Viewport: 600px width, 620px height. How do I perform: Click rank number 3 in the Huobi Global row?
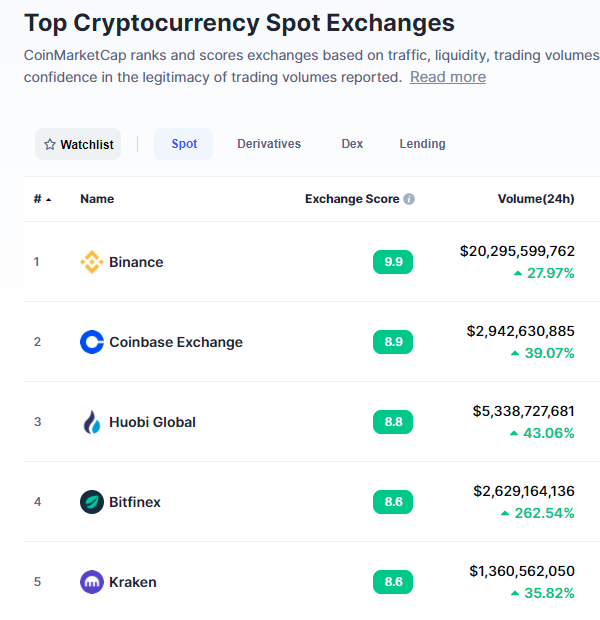point(37,422)
